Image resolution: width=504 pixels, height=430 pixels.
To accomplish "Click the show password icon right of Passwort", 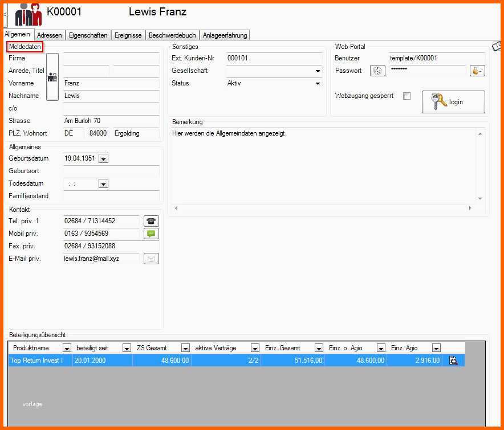I will 477,71.
